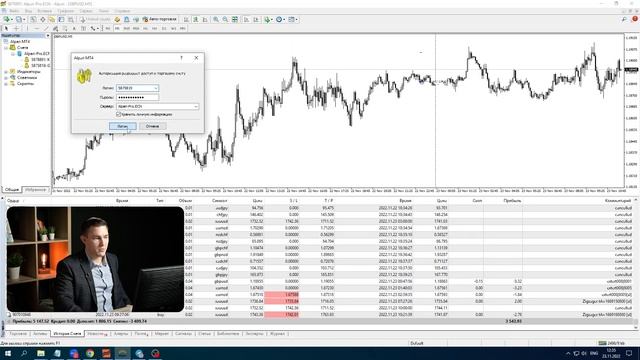Switch chart to candlesticks icon
The width and height of the screenshot is (640, 360).
pos(196,19)
